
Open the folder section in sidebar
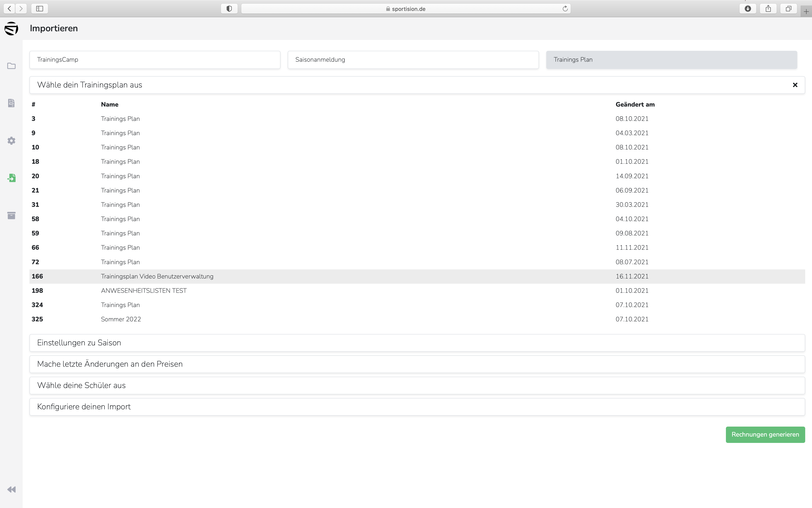coord(11,66)
